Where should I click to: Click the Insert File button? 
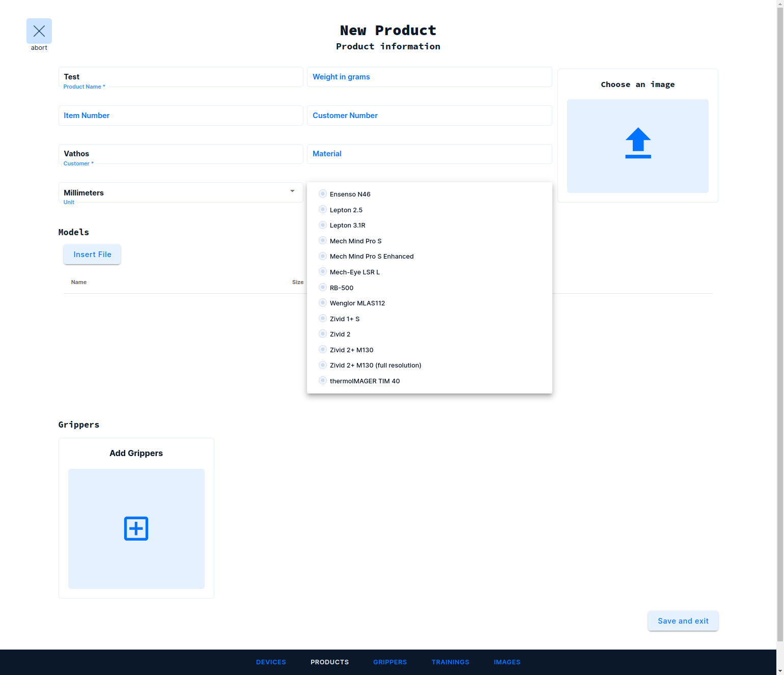coord(92,255)
